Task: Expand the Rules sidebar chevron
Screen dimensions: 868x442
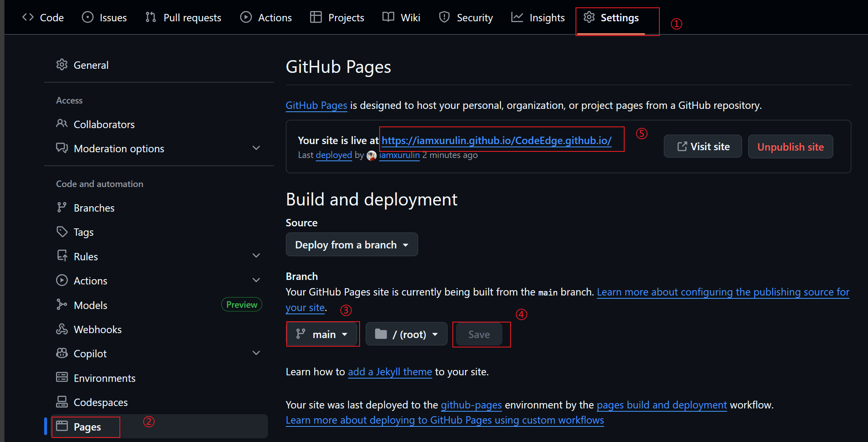Action: [x=256, y=256]
